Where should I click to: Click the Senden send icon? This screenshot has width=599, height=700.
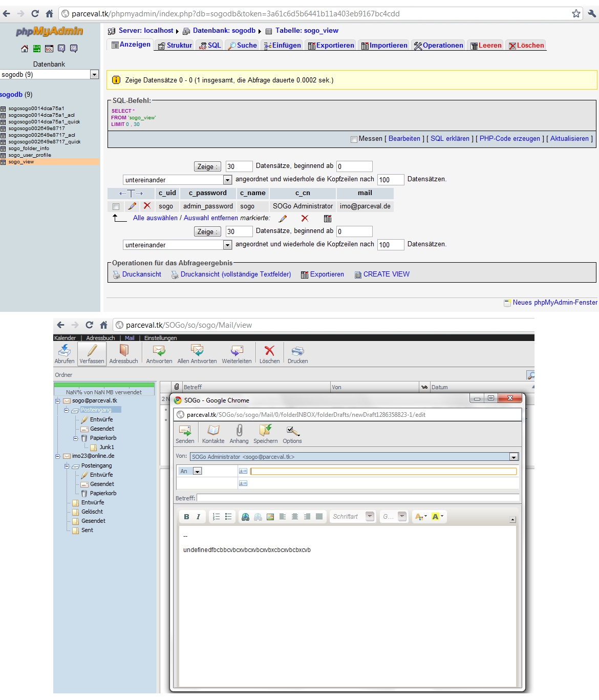(x=185, y=431)
